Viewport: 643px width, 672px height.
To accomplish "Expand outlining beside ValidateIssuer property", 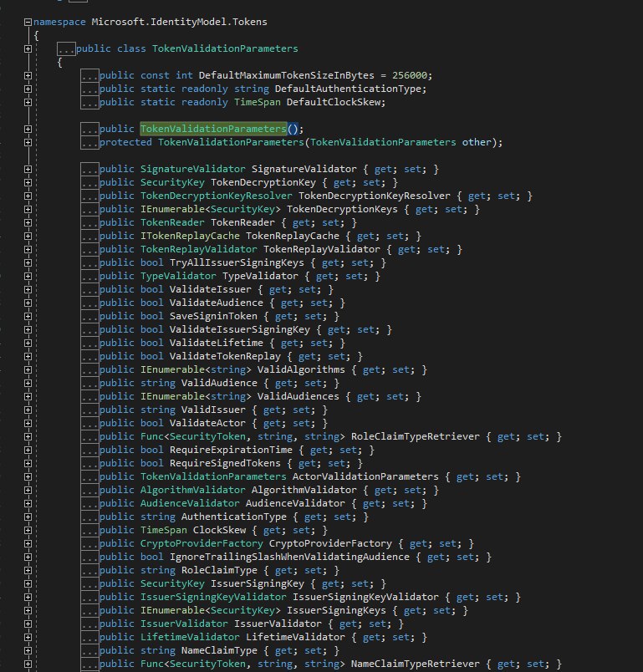I will pos(28,289).
